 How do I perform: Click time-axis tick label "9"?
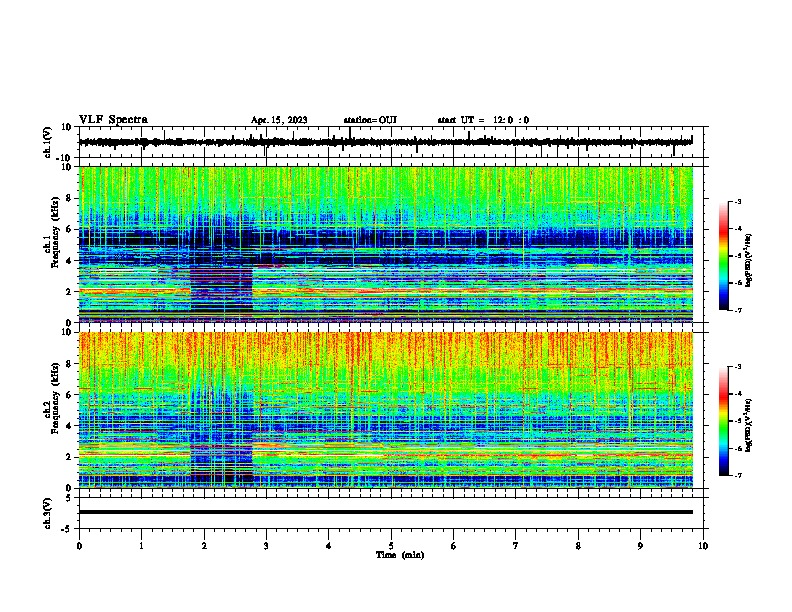(640, 546)
